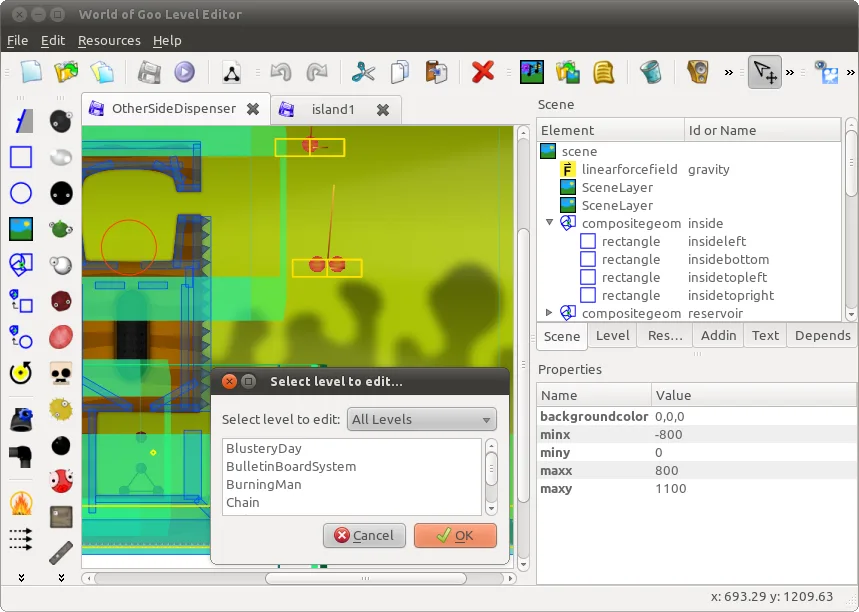The image size is (859, 612).
Task: Add the radial force field yellow circle tool
Action: click(21, 373)
